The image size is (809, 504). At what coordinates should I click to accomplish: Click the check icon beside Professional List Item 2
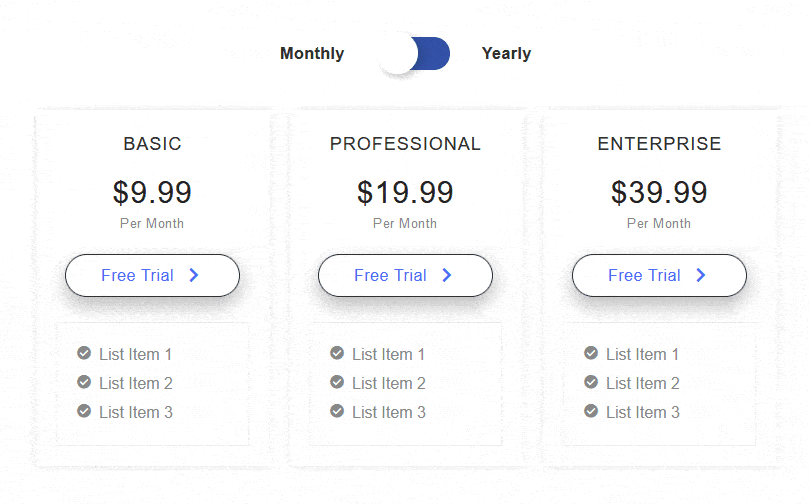(337, 382)
